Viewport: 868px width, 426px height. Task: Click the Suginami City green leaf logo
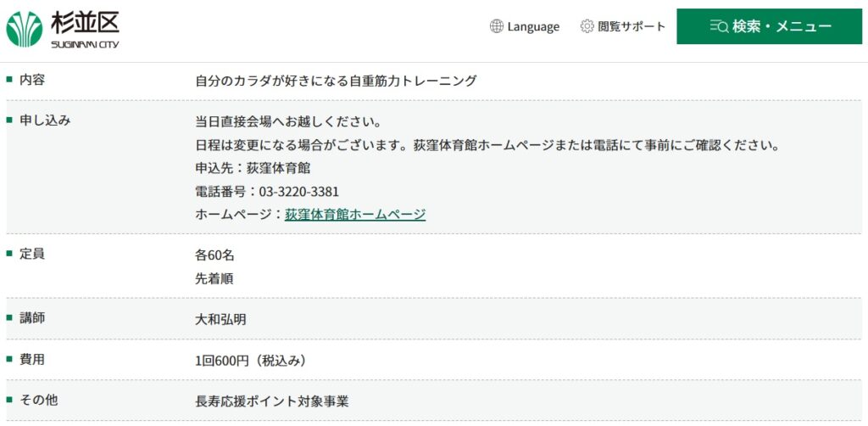[25, 30]
